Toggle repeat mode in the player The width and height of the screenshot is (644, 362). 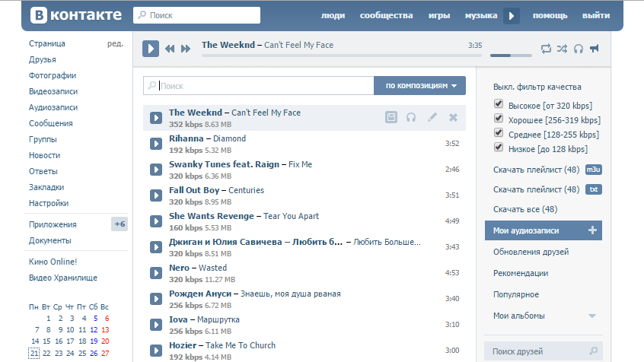(x=546, y=49)
